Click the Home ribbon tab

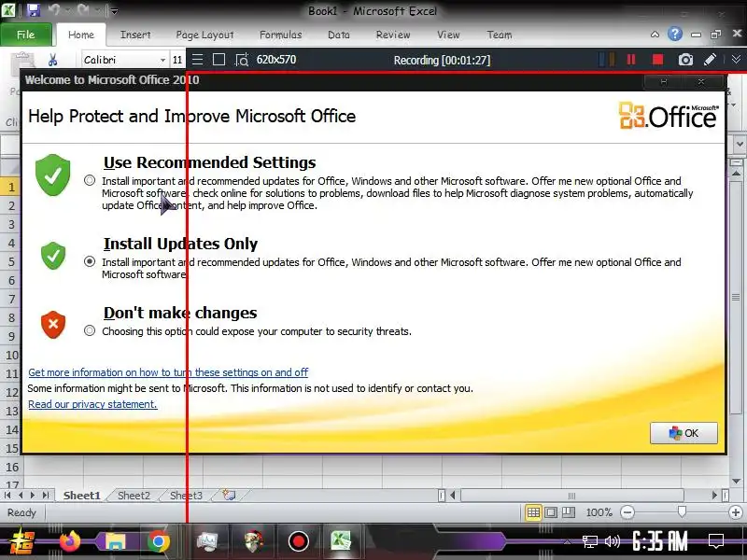pos(81,35)
